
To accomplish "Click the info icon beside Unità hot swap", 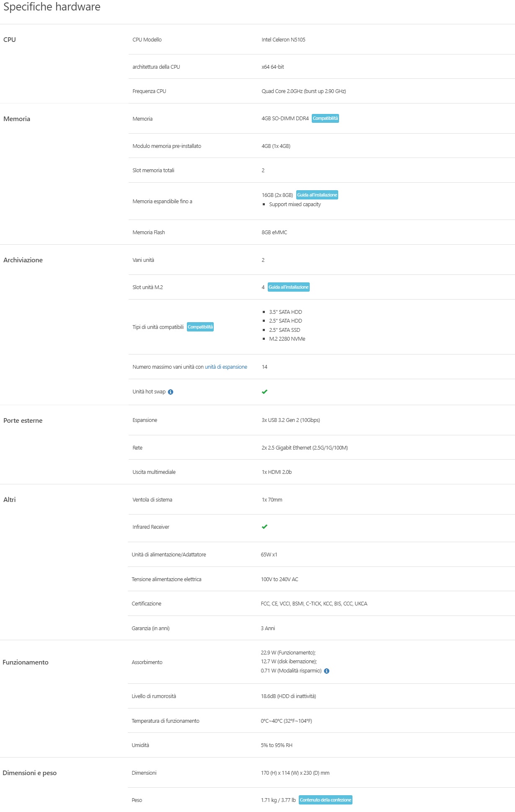I will coord(171,392).
